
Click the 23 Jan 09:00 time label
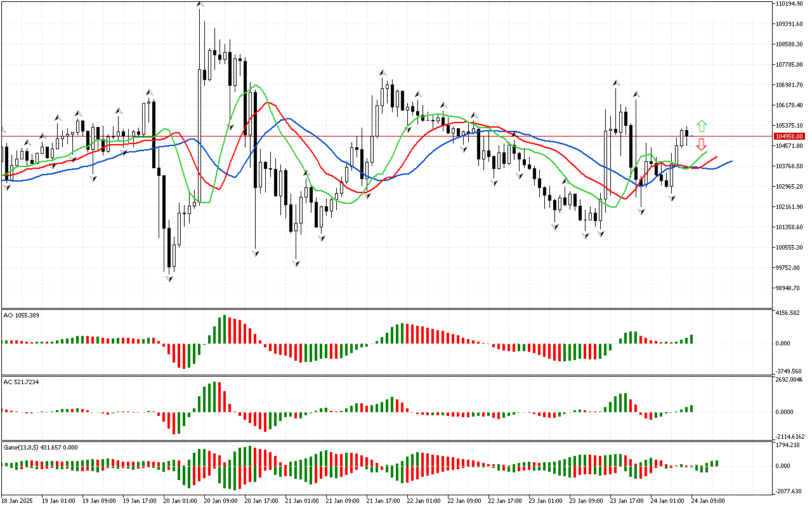click(586, 501)
